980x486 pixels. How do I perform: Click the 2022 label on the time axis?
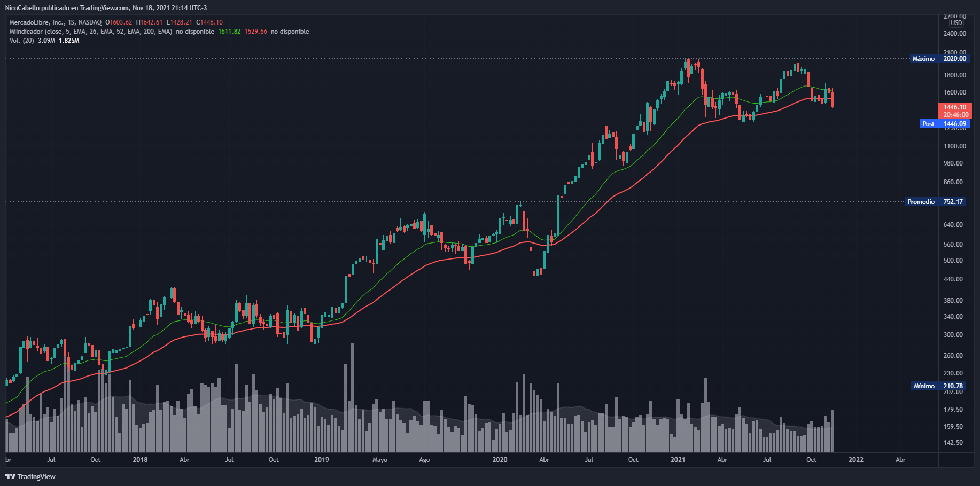coord(856,460)
